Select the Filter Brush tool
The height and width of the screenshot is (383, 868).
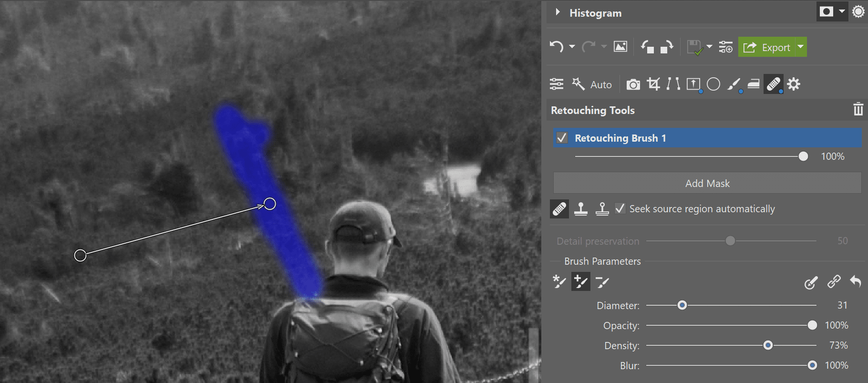pyautogui.click(x=734, y=84)
